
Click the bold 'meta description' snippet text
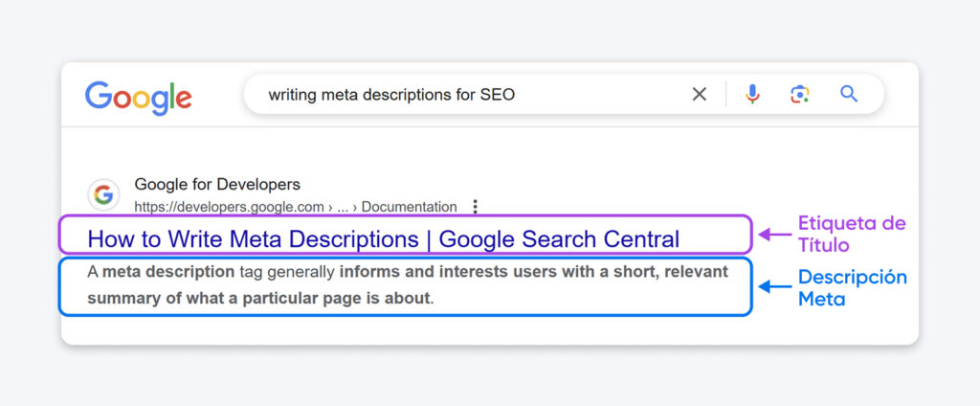[x=168, y=272]
